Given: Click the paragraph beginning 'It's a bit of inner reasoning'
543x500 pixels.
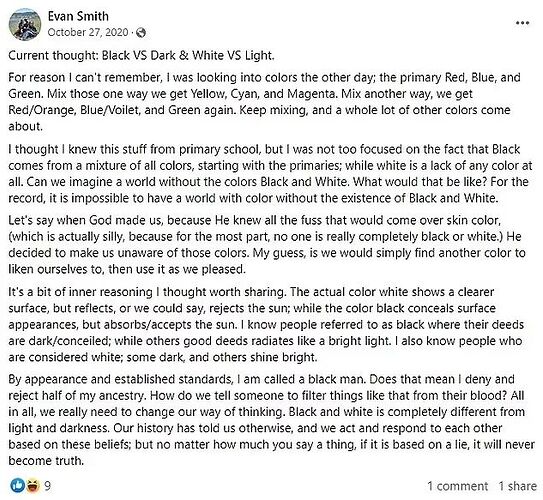Looking at the screenshot, I should 266,324.
